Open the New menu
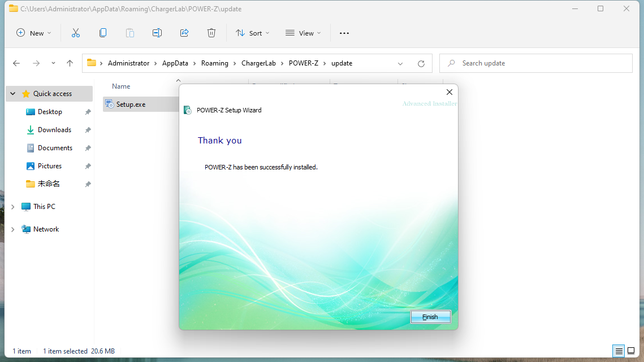The image size is (644, 362). tap(33, 33)
